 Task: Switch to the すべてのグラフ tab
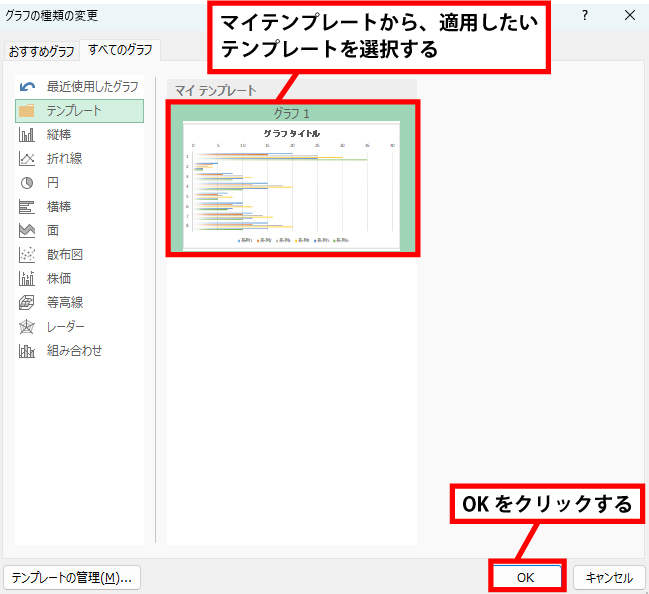[x=120, y=50]
